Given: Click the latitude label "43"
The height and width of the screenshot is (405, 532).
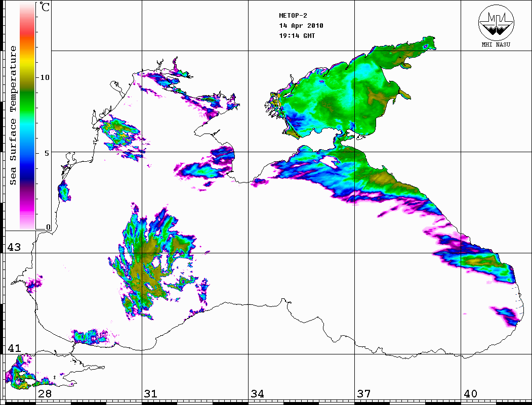Looking at the screenshot, I should (14, 247).
